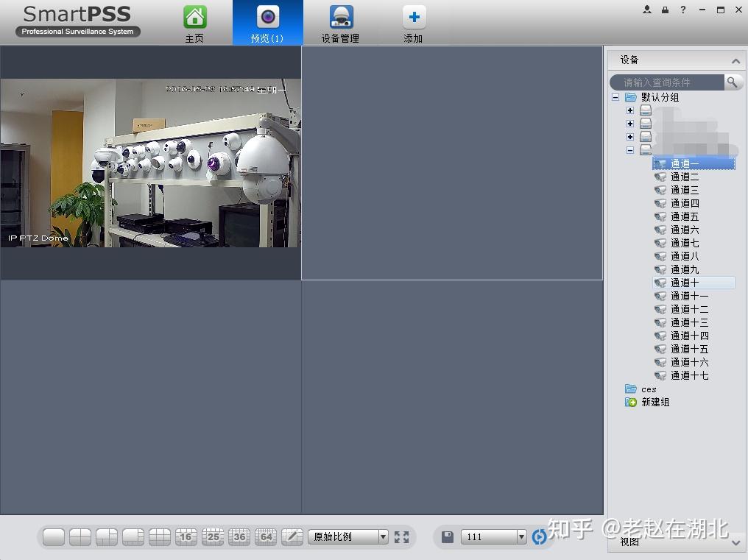Click the save view floppy disk icon
Image resolution: width=748 pixels, height=560 pixels.
coord(447,537)
